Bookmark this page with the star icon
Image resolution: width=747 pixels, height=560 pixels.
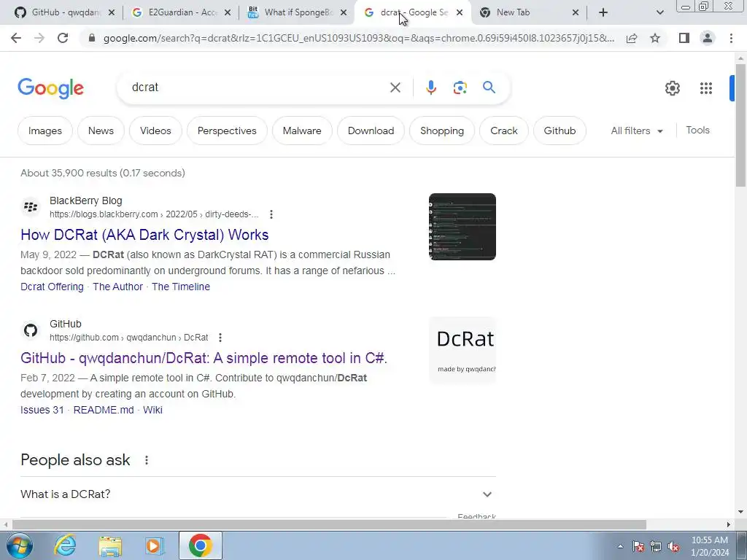coord(655,38)
